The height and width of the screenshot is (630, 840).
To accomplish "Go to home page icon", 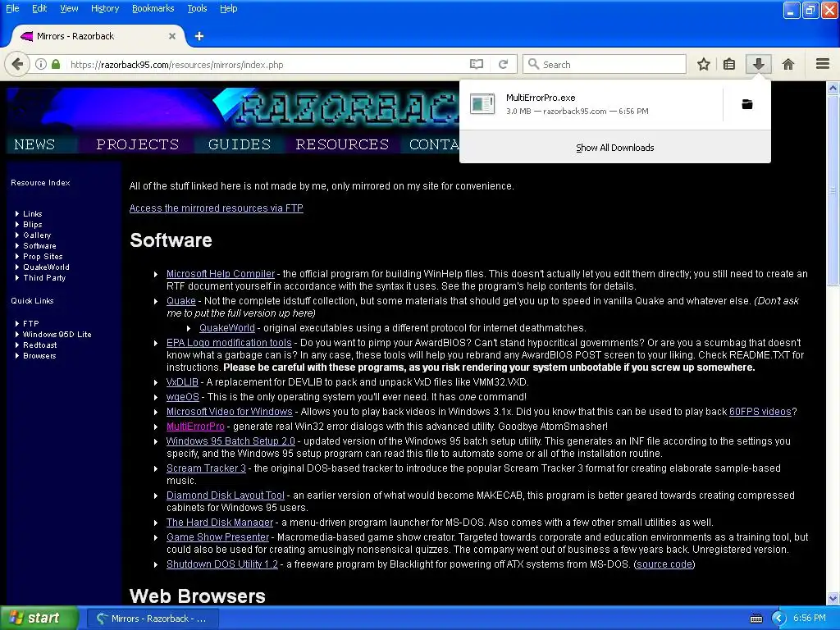I will click(788, 64).
